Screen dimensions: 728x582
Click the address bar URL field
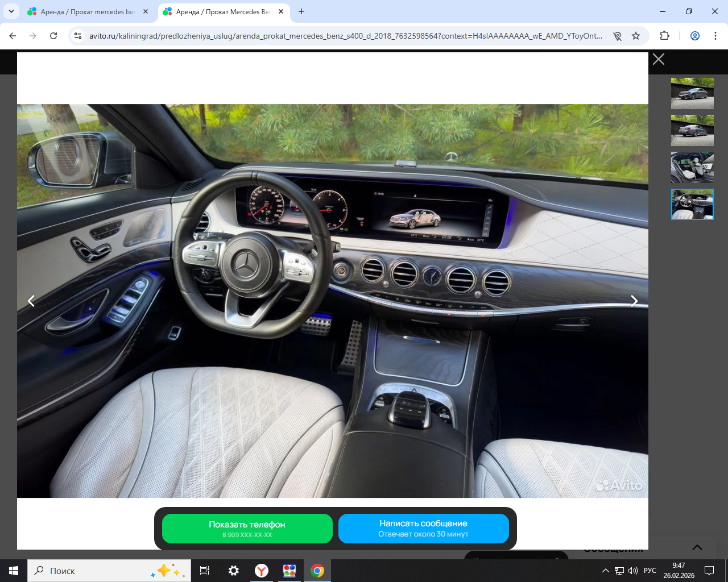coord(345,36)
